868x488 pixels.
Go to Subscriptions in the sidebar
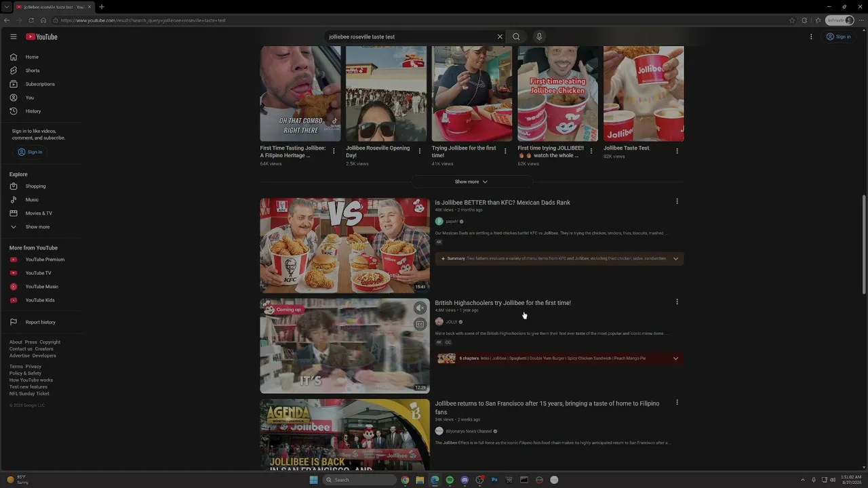pyautogui.click(x=40, y=84)
